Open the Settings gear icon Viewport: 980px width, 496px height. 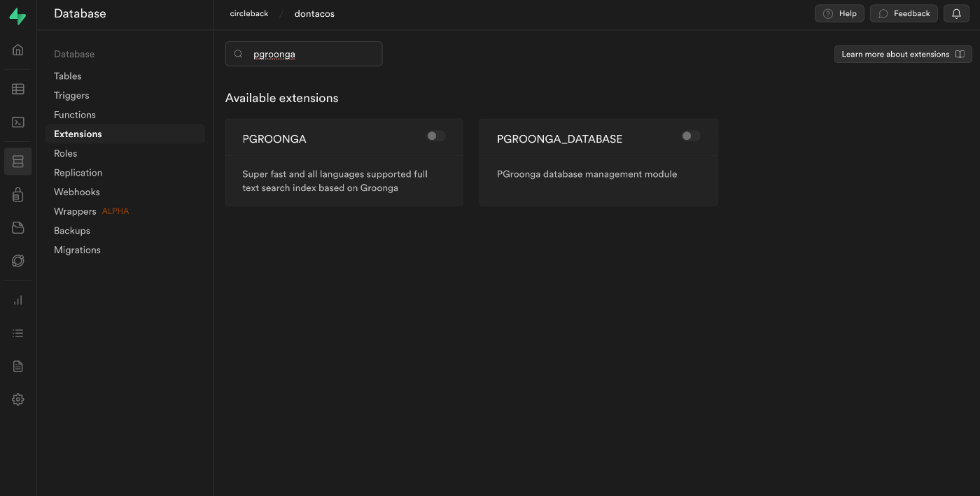[18, 399]
